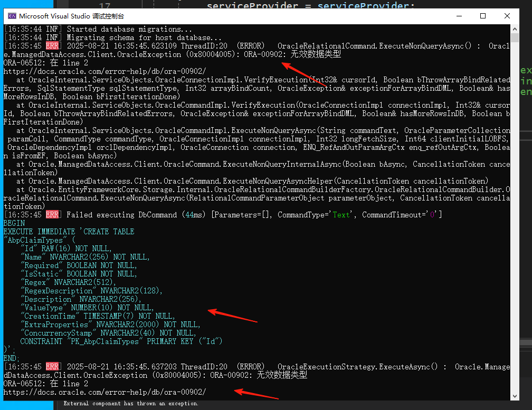
Task: Click the "OracleCommandImpl.VerifyExecution" stack frame
Action: 256,113
